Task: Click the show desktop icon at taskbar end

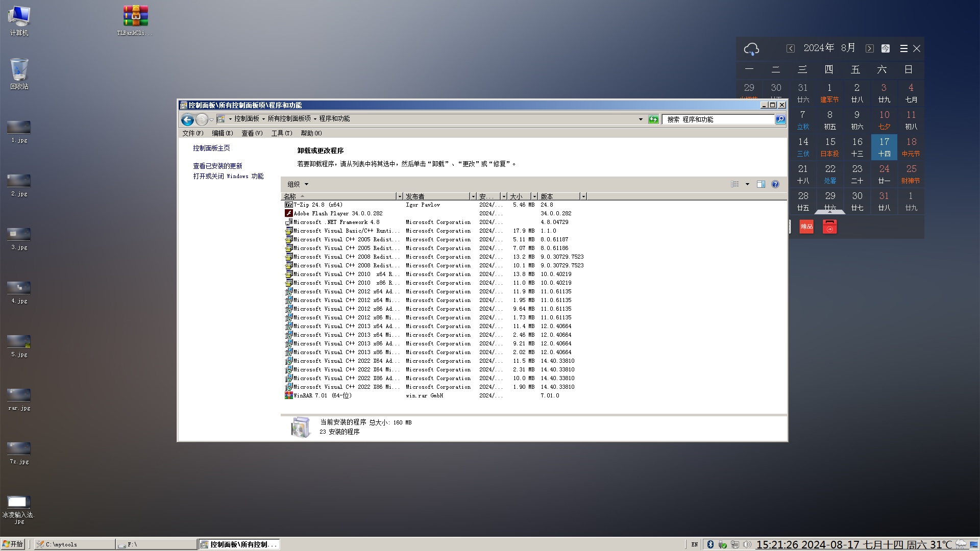Action: (x=974, y=544)
